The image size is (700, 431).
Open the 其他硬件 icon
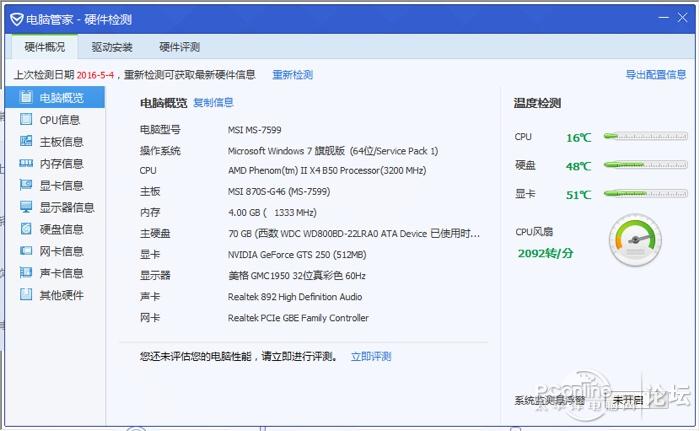click(26, 294)
